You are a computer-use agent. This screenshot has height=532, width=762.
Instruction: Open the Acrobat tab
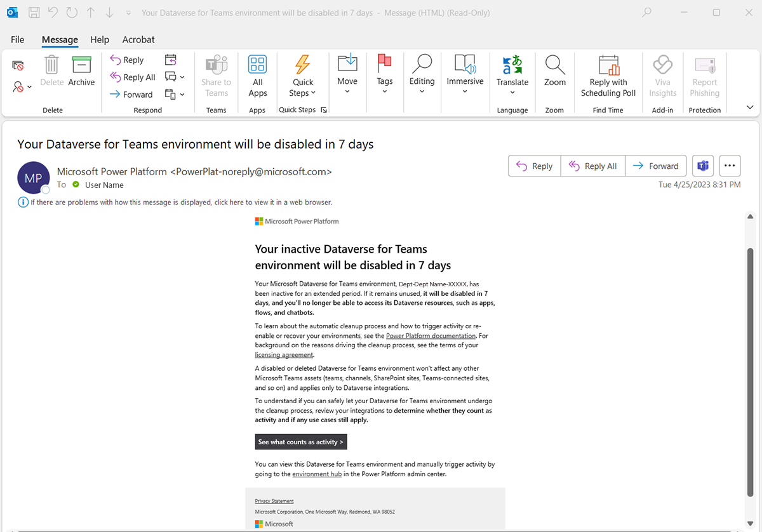pos(138,39)
